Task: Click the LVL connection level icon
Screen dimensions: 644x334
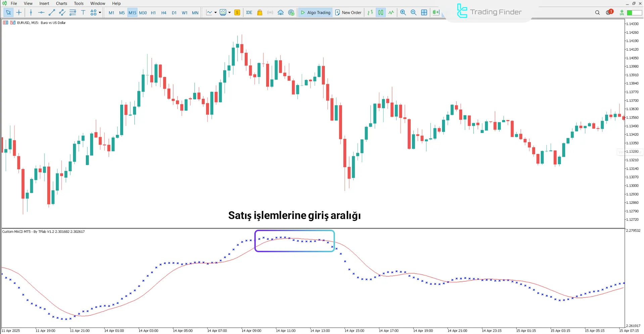Action: (622, 12)
